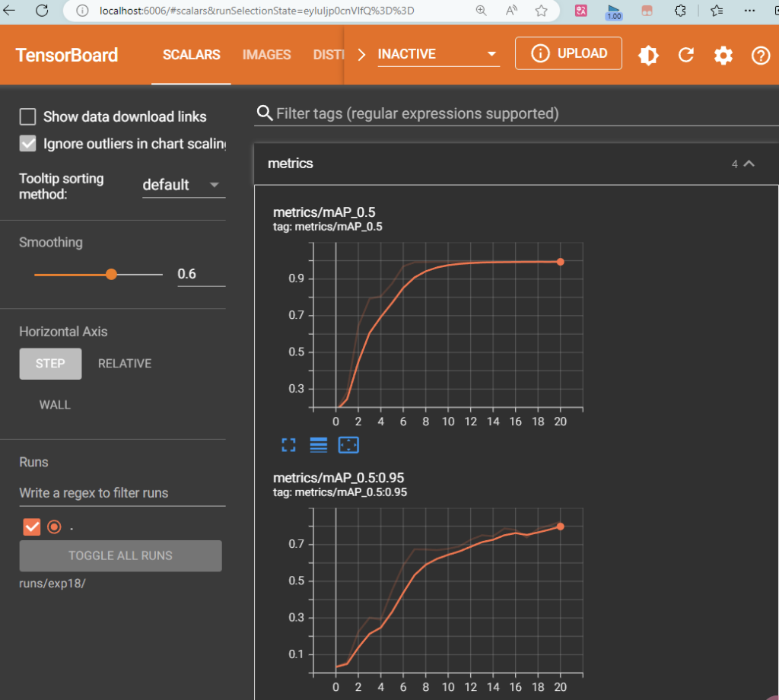Open TensorBoard settings gear icon
Screen dimensions: 779x700
coord(723,55)
